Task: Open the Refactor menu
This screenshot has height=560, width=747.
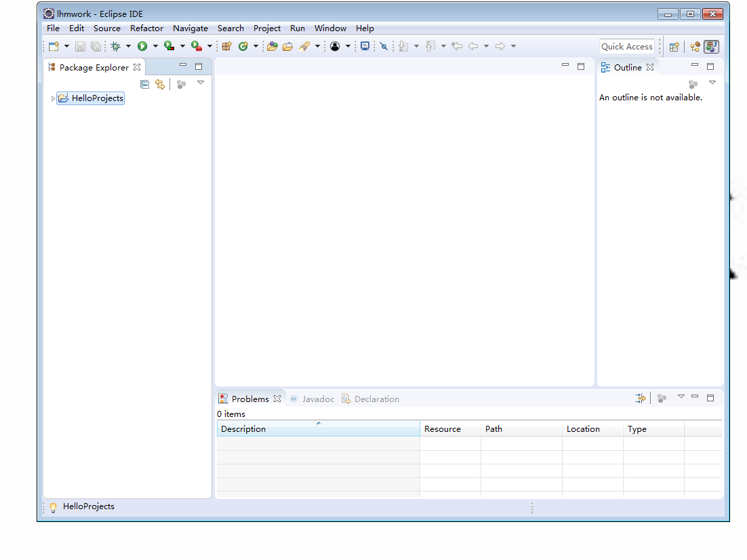Action: [x=146, y=28]
